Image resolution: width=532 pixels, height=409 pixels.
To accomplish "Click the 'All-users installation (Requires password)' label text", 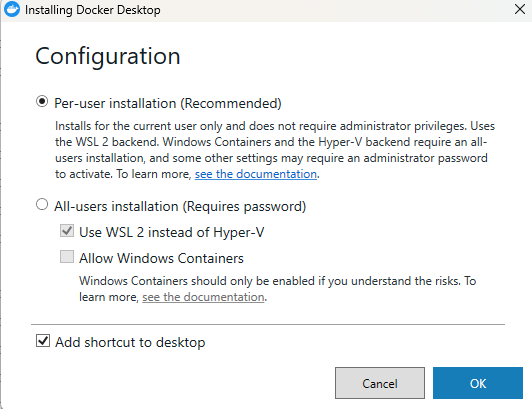I will tap(180, 206).
